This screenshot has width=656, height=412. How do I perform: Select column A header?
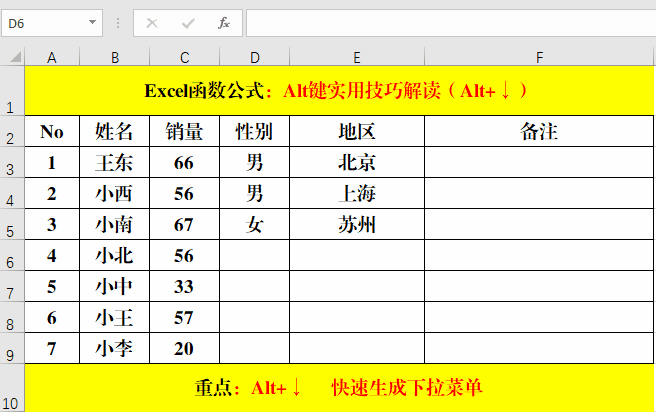(x=52, y=57)
